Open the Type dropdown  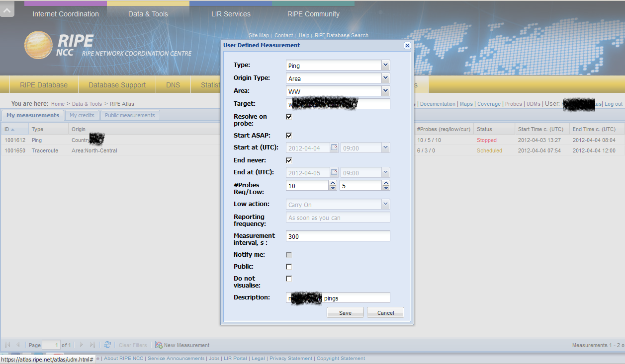pyautogui.click(x=386, y=65)
